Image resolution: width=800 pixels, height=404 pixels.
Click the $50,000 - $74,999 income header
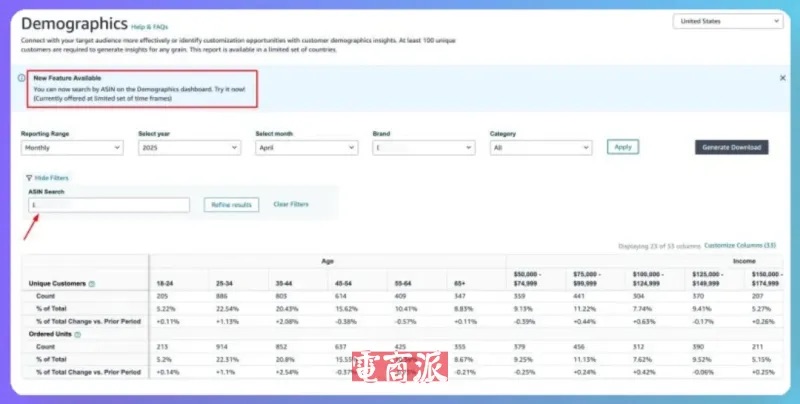coord(528,279)
